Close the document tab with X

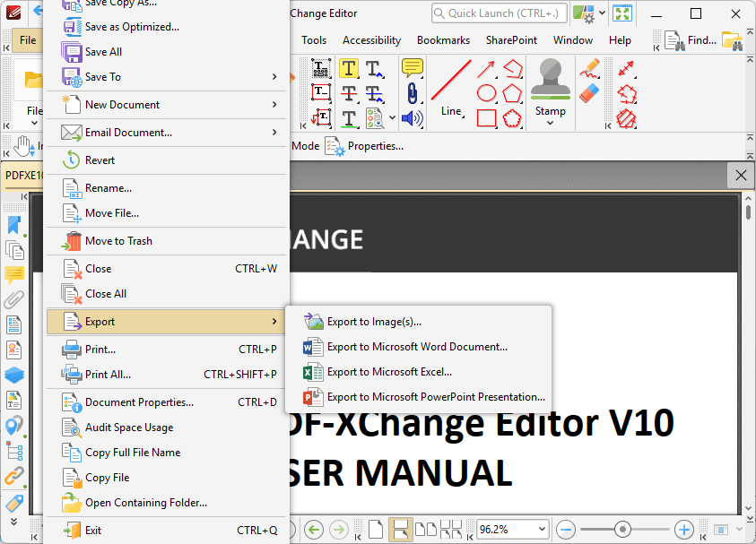click(x=741, y=176)
